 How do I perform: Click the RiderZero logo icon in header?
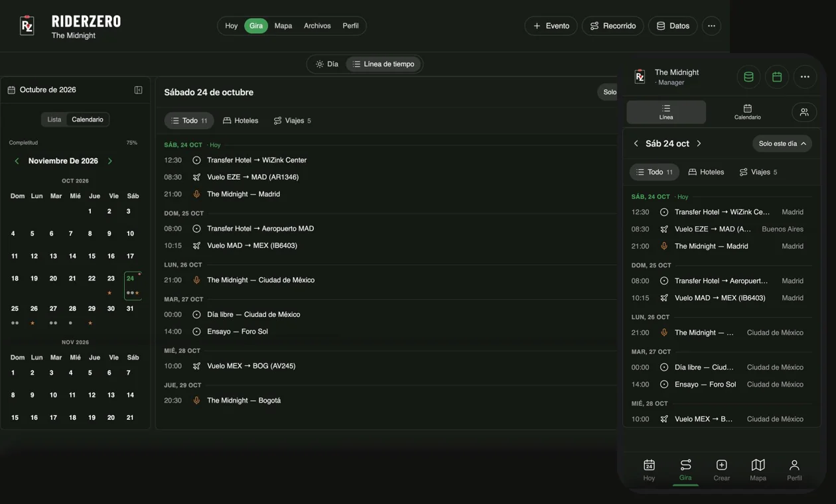tap(27, 26)
